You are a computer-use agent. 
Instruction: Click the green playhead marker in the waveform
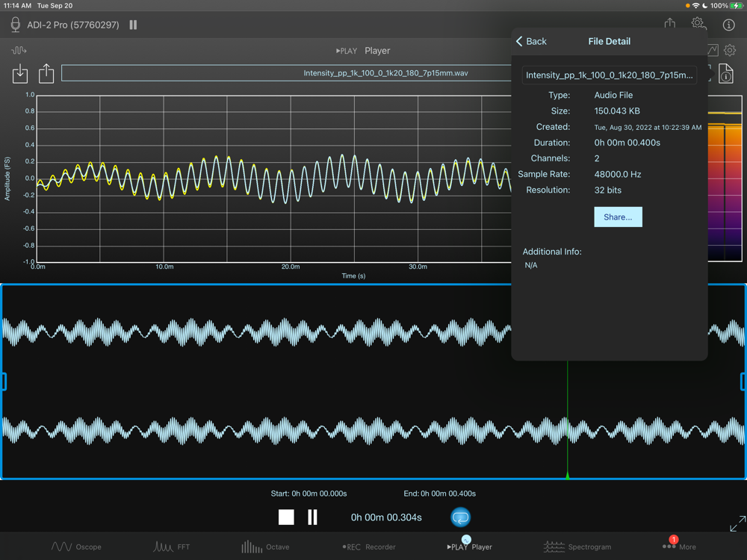tap(568, 475)
